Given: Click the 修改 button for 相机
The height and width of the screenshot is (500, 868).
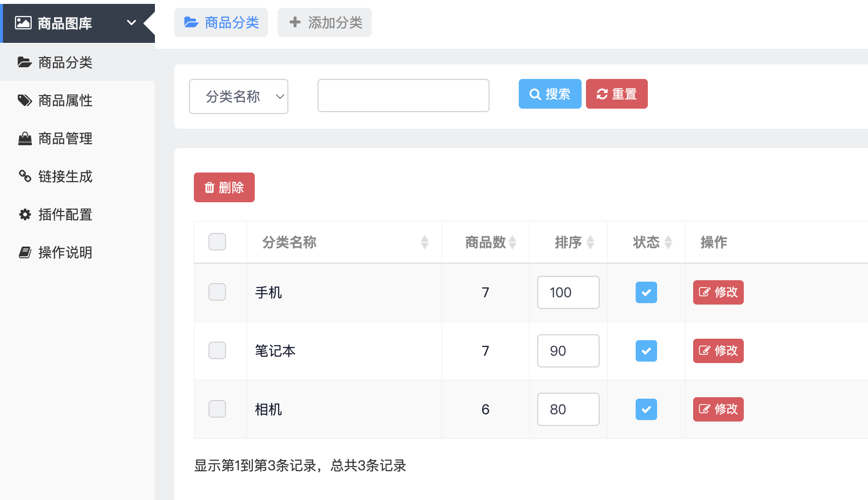Looking at the screenshot, I should [x=718, y=409].
